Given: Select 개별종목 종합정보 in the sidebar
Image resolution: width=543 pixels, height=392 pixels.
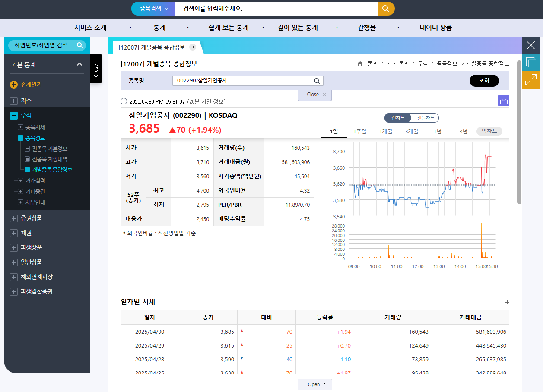Looking at the screenshot, I should [x=52, y=170].
